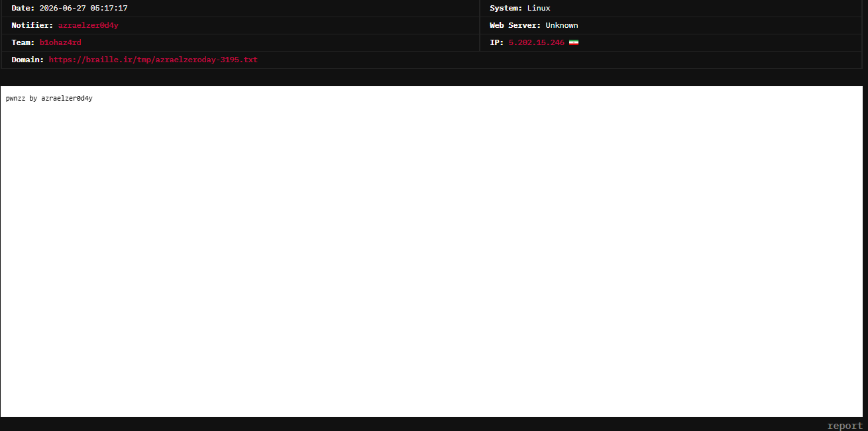
Task: Click the report link
Action: point(845,426)
